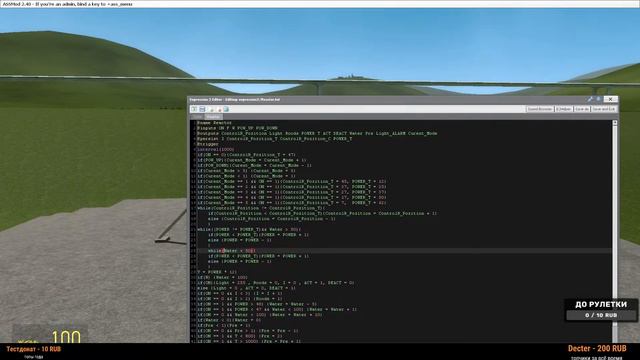Click the '@persist I ControlR_Position_T' line
Screen dimensions: 640x360
point(274,139)
